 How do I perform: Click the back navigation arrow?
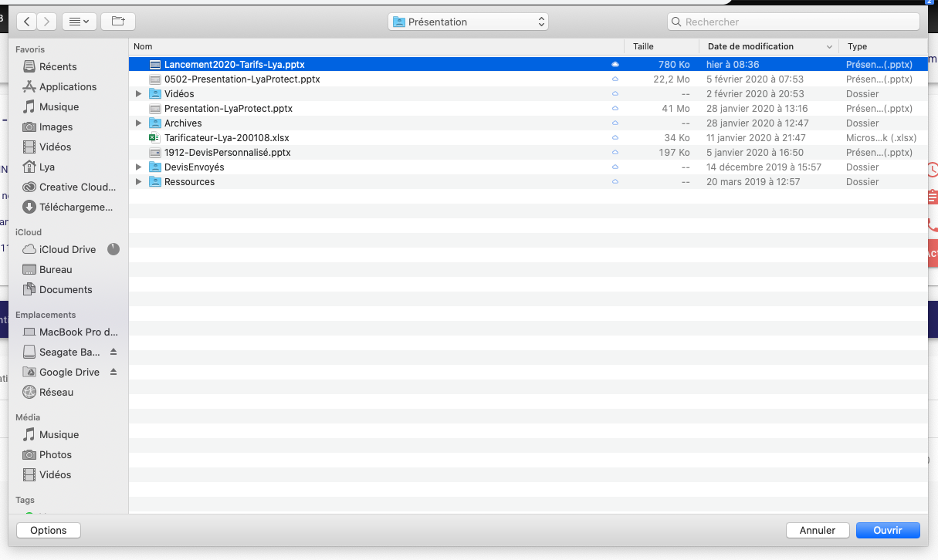[x=27, y=22]
